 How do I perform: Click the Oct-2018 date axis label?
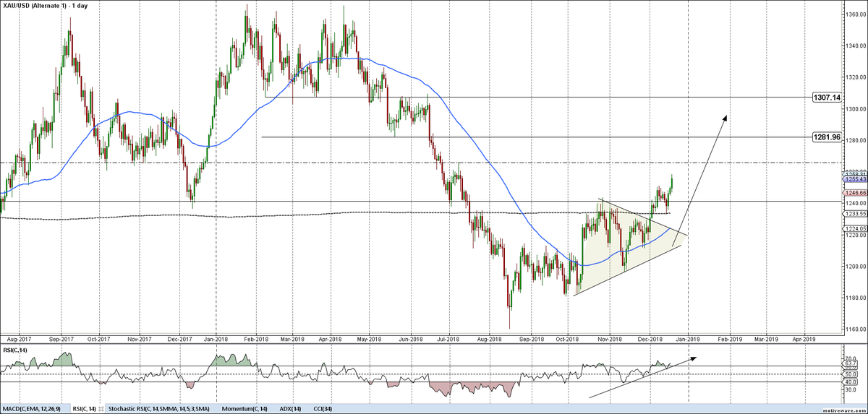point(568,338)
